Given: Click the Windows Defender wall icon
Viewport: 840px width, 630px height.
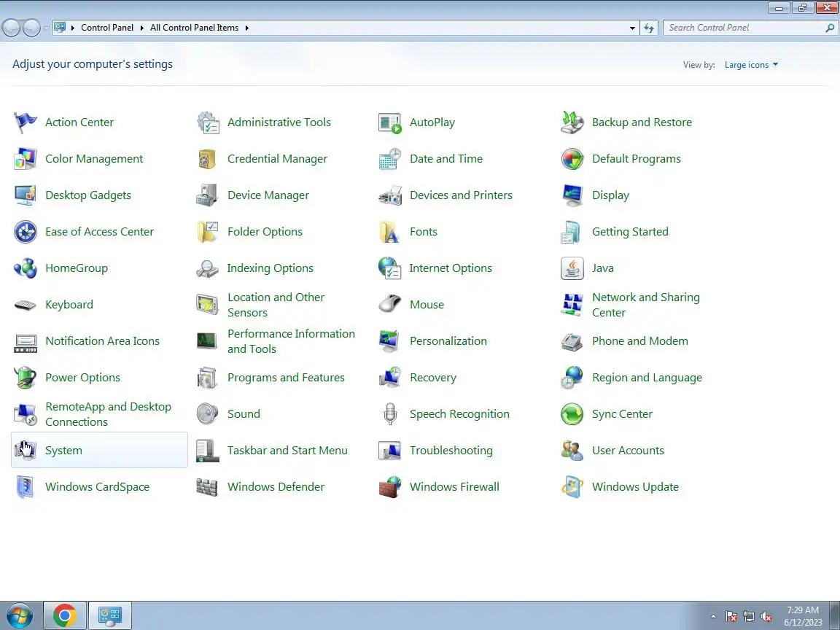Looking at the screenshot, I should coord(207,487).
